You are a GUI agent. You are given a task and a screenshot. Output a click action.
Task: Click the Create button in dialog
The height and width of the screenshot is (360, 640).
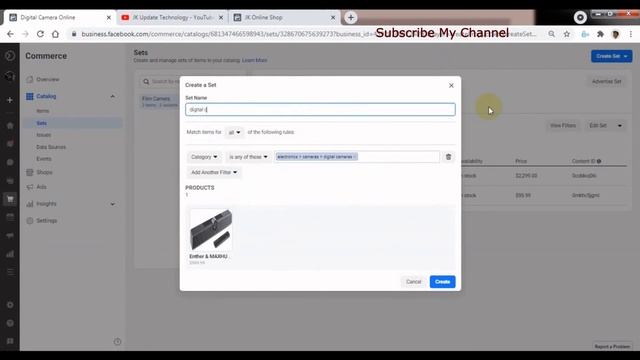click(442, 282)
